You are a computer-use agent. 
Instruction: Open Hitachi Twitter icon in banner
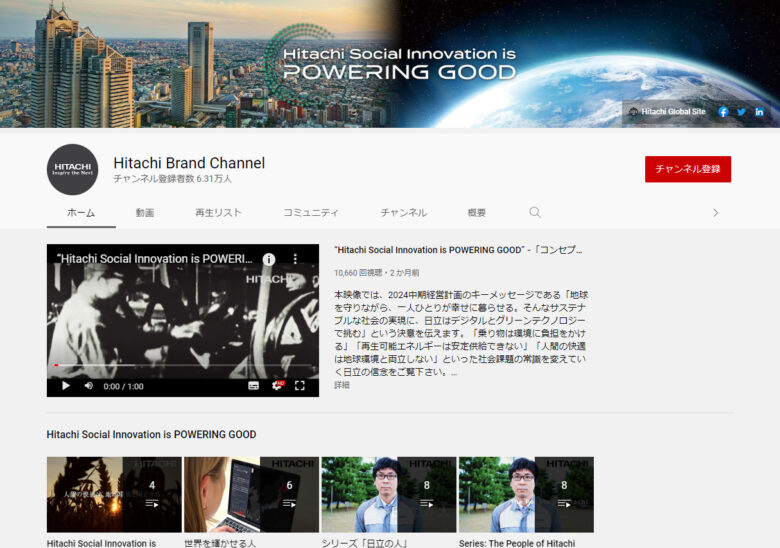(x=741, y=112)
